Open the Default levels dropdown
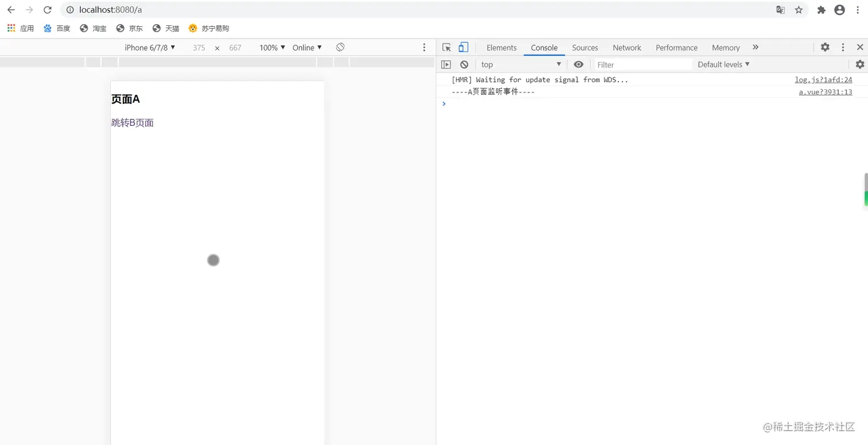This screenshot has height=445, width=868. [724, 64]
